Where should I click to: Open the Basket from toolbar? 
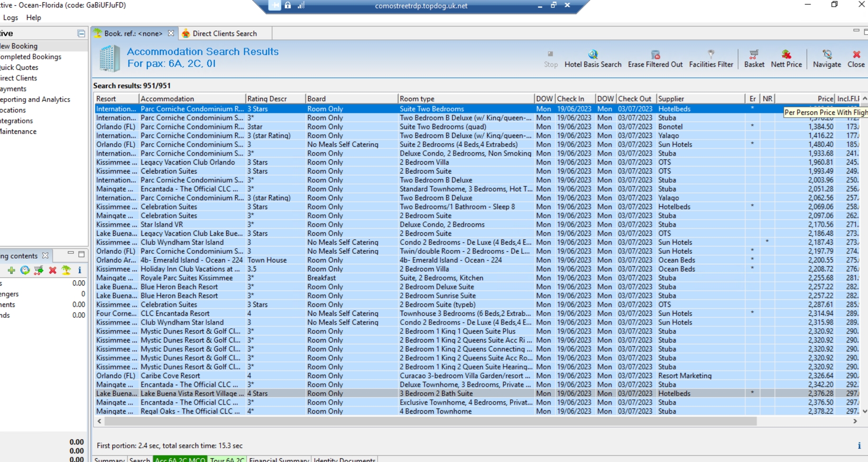click(x=754, y=59)
